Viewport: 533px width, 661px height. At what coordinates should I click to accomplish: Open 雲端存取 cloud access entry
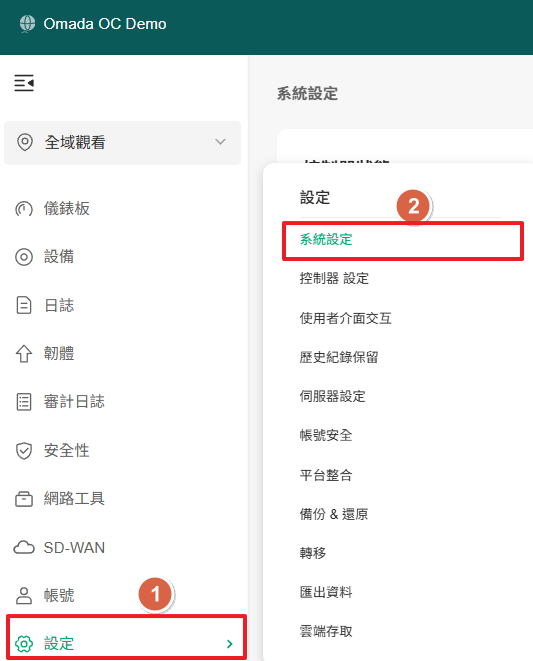point(326,631)
